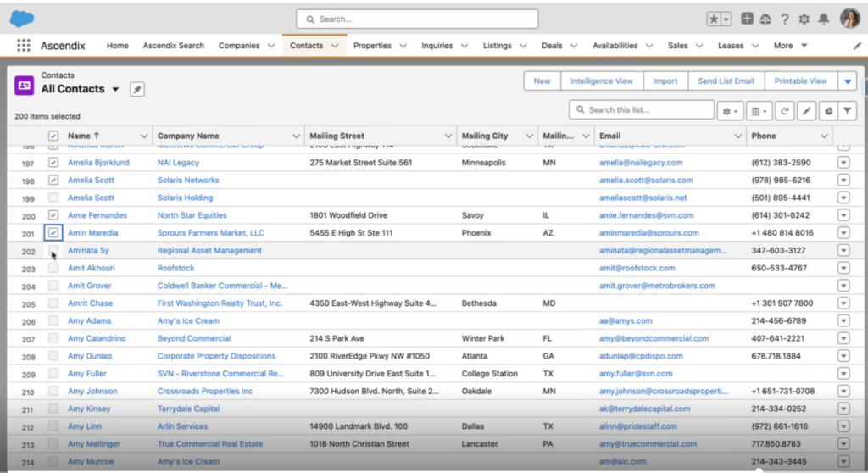Open the Roofstock company link

coord(175,268)
